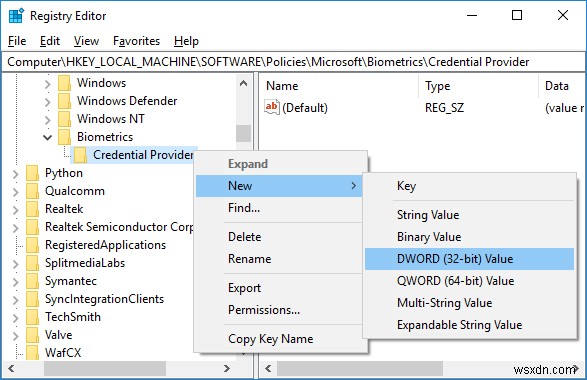Click the registry path address bar
This screenshot has height=380, width=587.
(x=294, y=62)
